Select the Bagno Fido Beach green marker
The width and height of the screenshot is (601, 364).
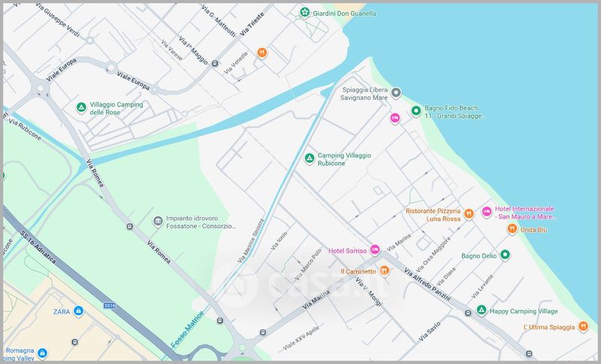415,112
